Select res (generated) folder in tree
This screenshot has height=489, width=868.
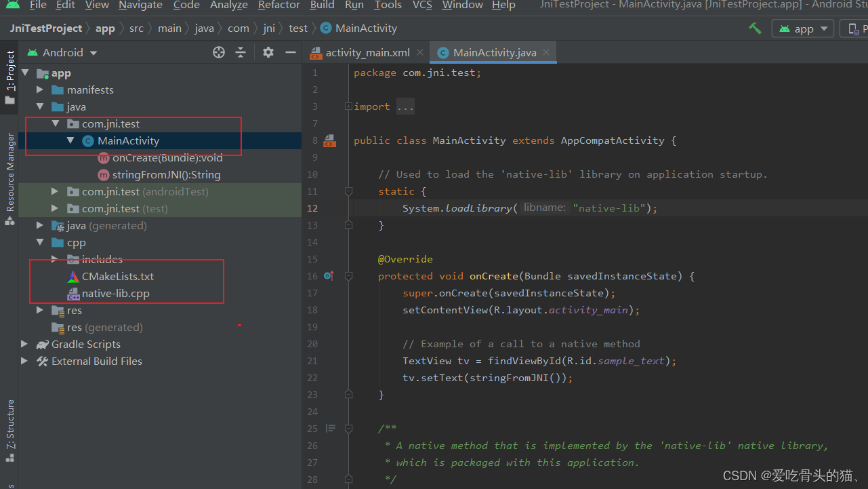(105, 327)
